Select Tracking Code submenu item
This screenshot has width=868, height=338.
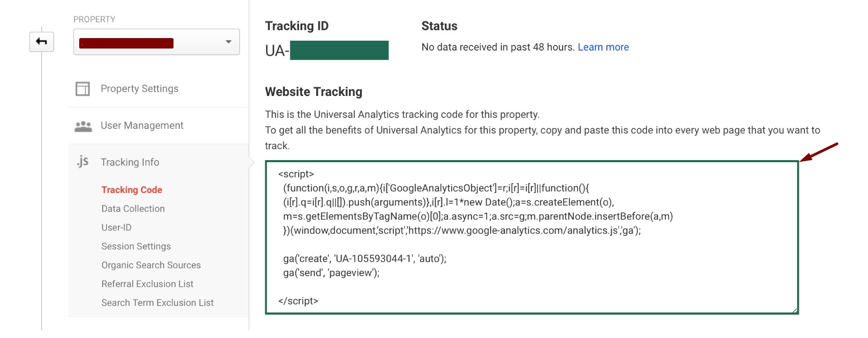pos(132,190)
